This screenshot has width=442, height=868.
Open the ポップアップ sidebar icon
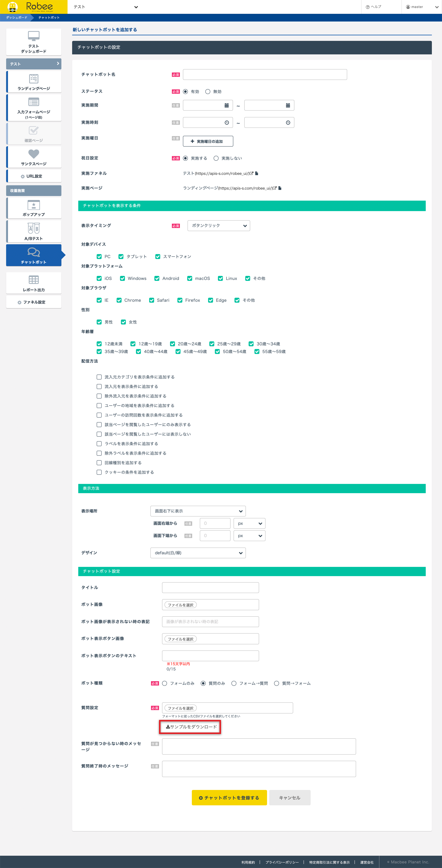click(x=34, y=205)
